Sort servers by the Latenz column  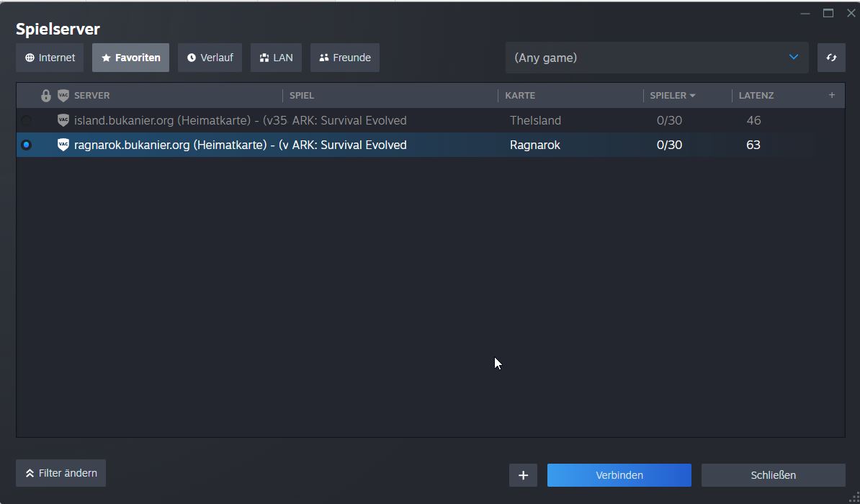pyautogui.click(x=756, y=96)
